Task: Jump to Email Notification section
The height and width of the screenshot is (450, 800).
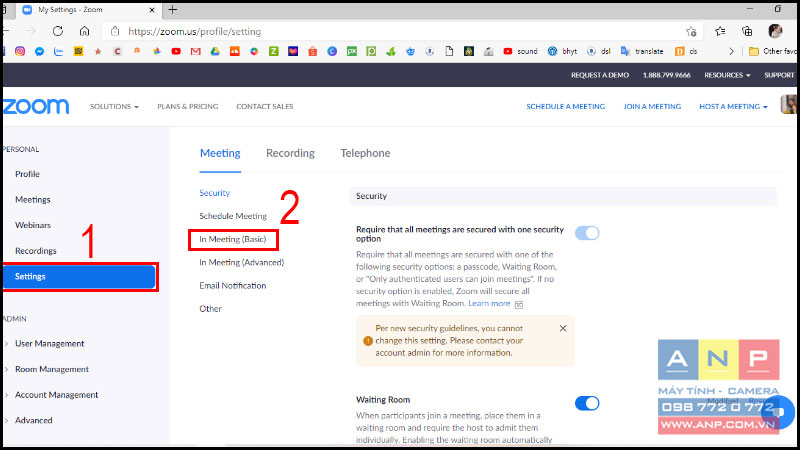Action: pos(233,286)
